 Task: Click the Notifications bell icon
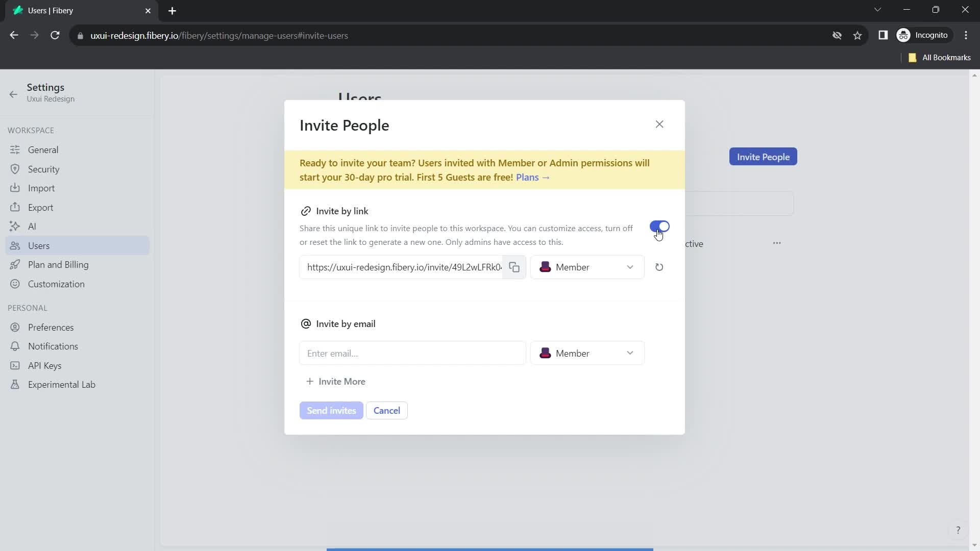point(15,346)
